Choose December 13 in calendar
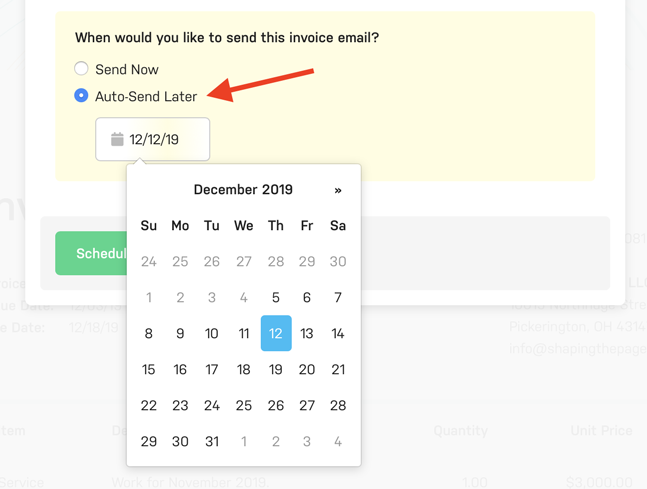Viewport: 647px width, 489px height. pyautogui.click(x=307, y=334)
